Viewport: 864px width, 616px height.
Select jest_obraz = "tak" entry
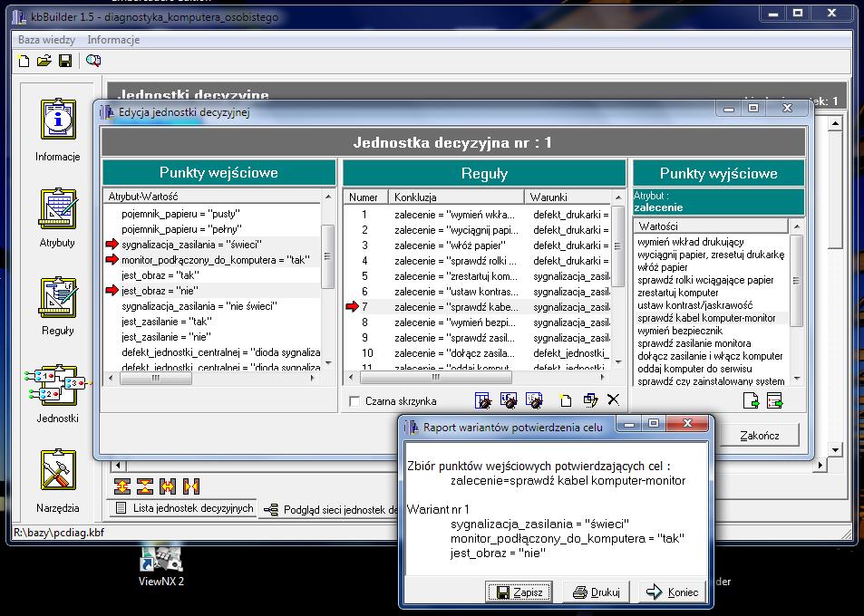[160, 275]
